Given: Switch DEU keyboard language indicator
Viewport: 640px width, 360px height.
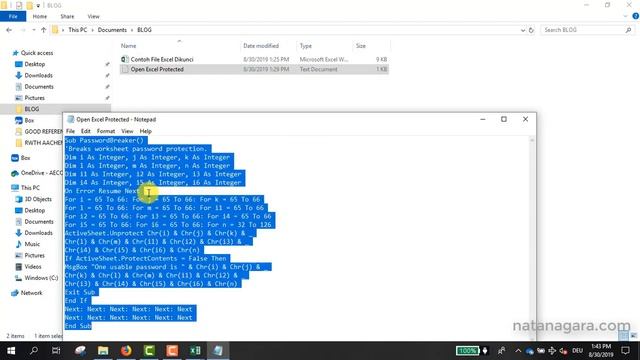Looking at the screenshot, I should [x=578, y=351].
